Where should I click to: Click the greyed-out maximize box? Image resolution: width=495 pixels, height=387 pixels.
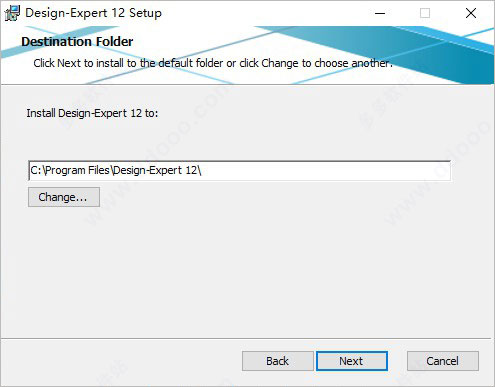[425, 13]
